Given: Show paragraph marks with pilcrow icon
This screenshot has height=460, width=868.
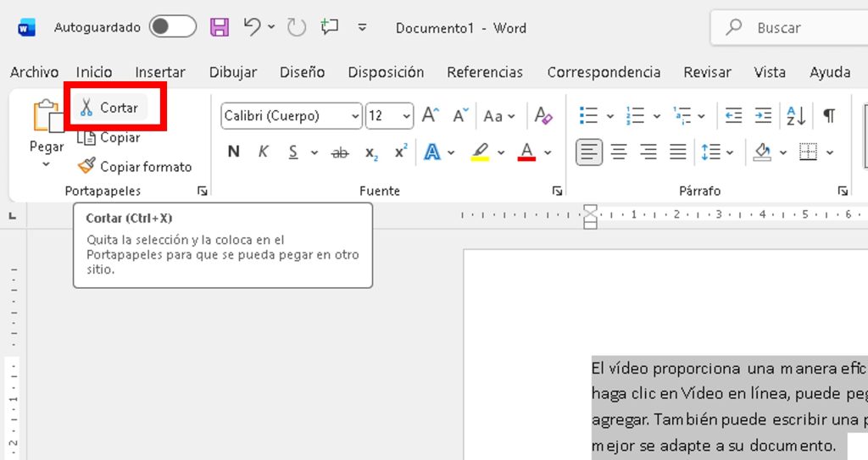Looking at the screenshot, I should (829, 115).
